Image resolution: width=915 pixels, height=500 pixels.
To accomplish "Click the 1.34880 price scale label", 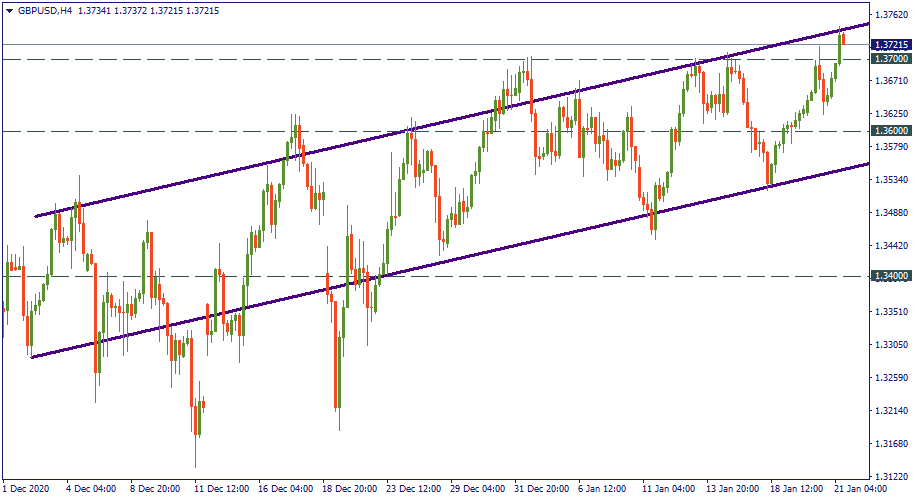I will pyautogui.click(x=889, y=213).
